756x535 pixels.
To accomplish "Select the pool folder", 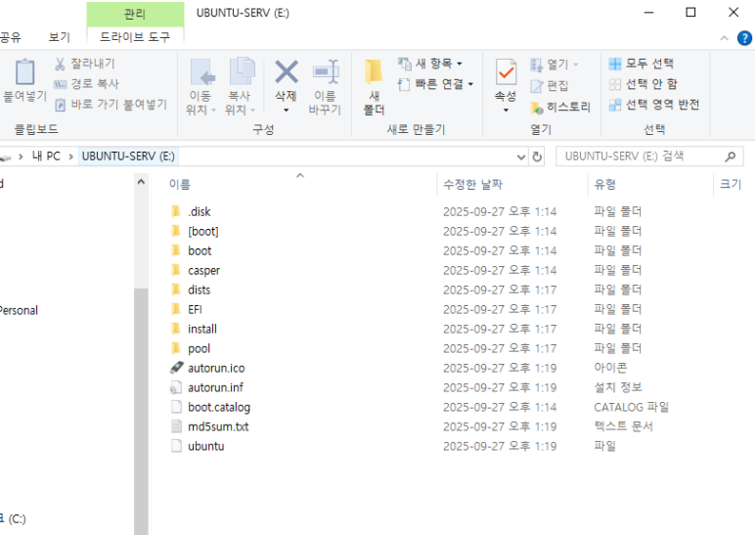I will 199,348.
